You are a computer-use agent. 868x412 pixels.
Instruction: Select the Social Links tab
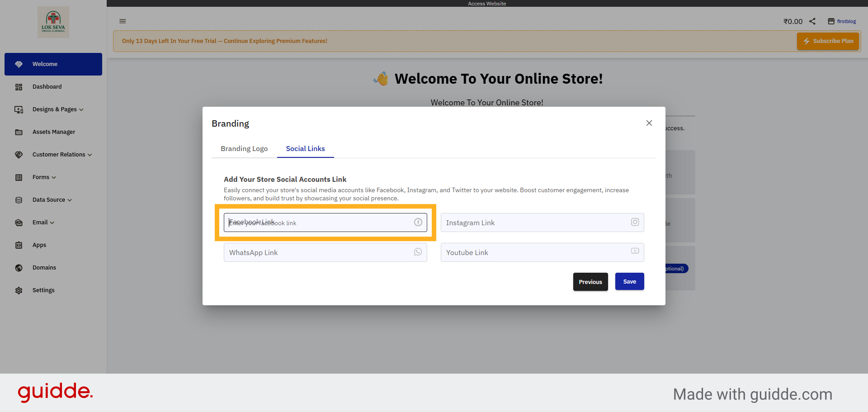coord(305,148)
